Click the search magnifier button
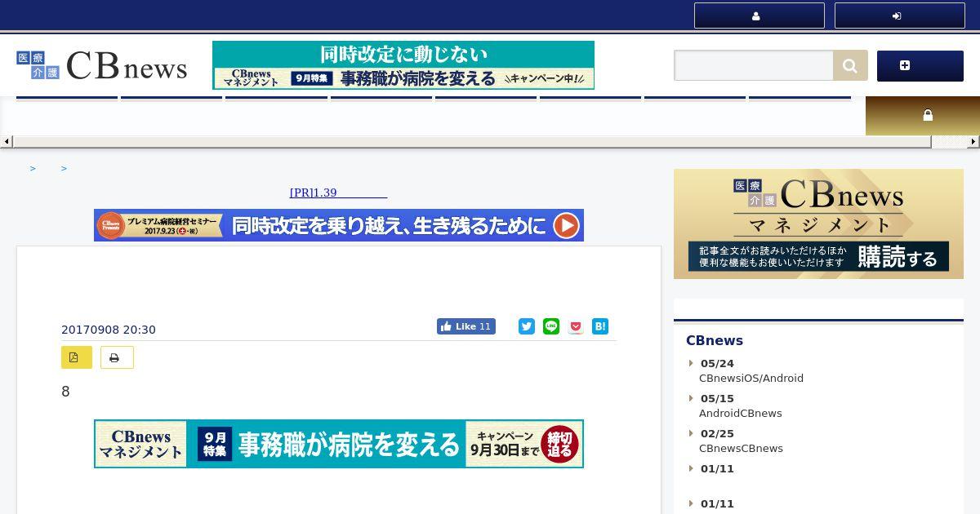Screen dimensions: 980x514 click(x=850, y=65)
